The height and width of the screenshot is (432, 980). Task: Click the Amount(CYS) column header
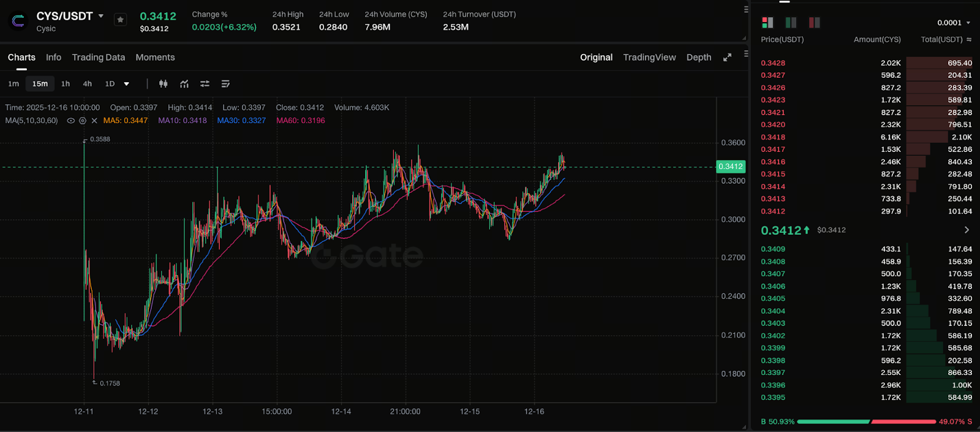coord(877,39)
